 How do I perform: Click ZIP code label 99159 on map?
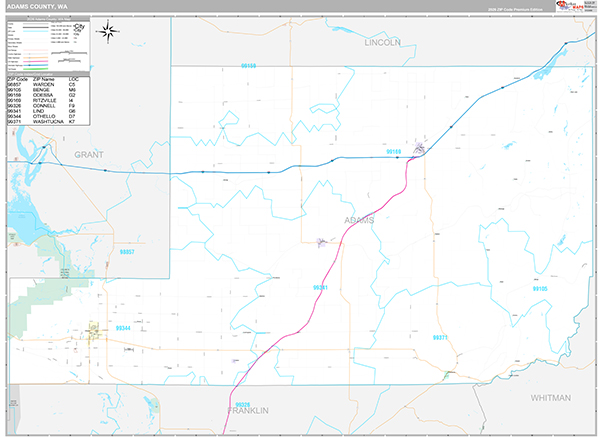(248, 66)
